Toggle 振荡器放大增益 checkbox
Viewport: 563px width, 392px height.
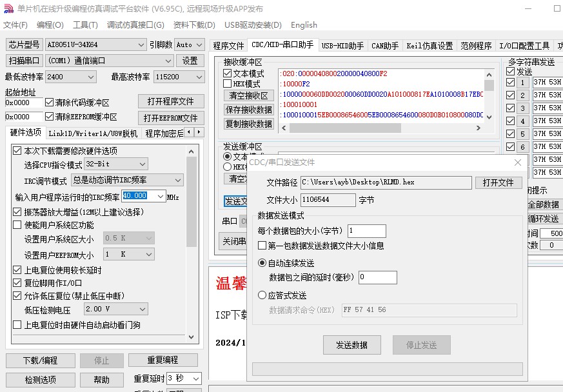[17, 211]
